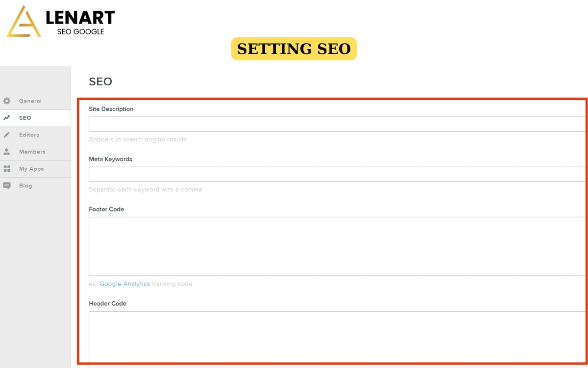Image resolution: width=588 pixels, height=368 pixels.
Task: Navigate to the My Apps section
Action: (x=30, y=168)
